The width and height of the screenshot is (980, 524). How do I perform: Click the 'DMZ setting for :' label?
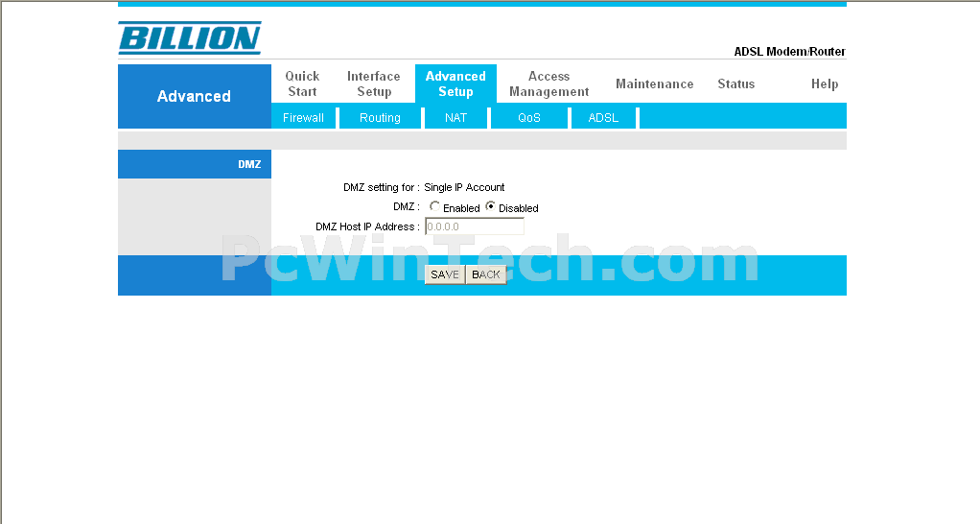(x=382, y=187)
